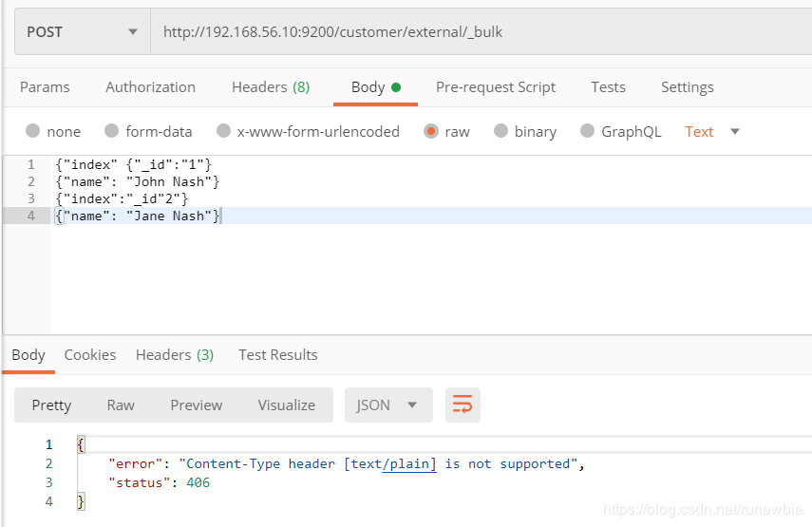Open the JSON response format dropdown

click(x=388, y=405)
